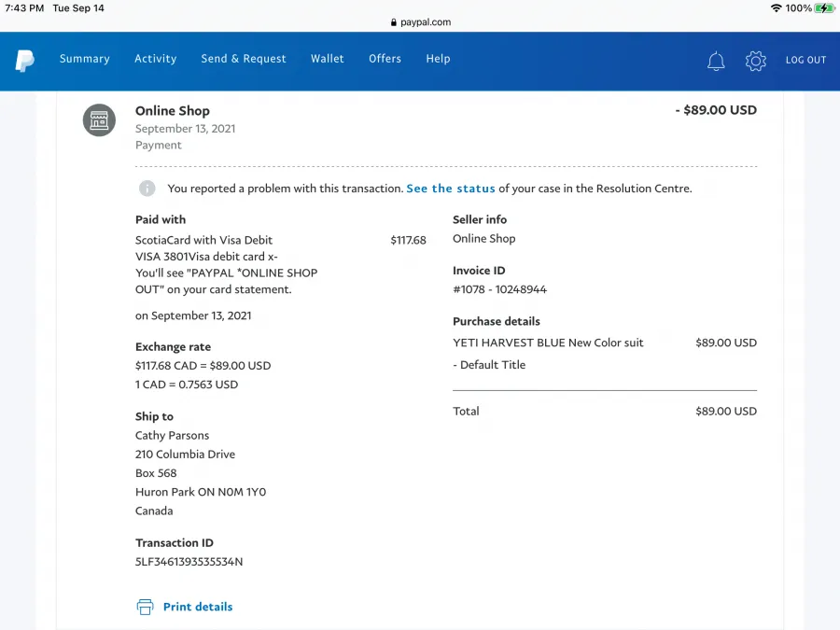This screenshot has width=840, height=630.
Task: Open the Activity tab
Action: tap(155, 59)
